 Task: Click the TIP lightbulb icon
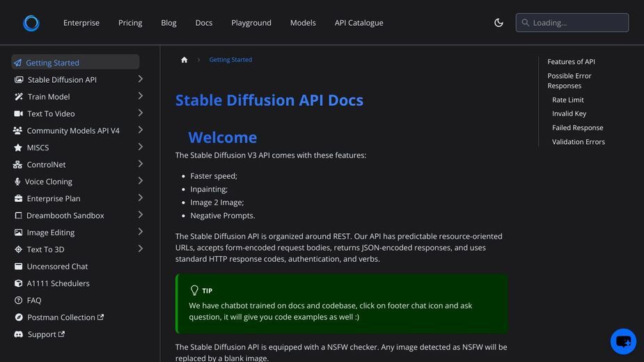coord(194,290)
